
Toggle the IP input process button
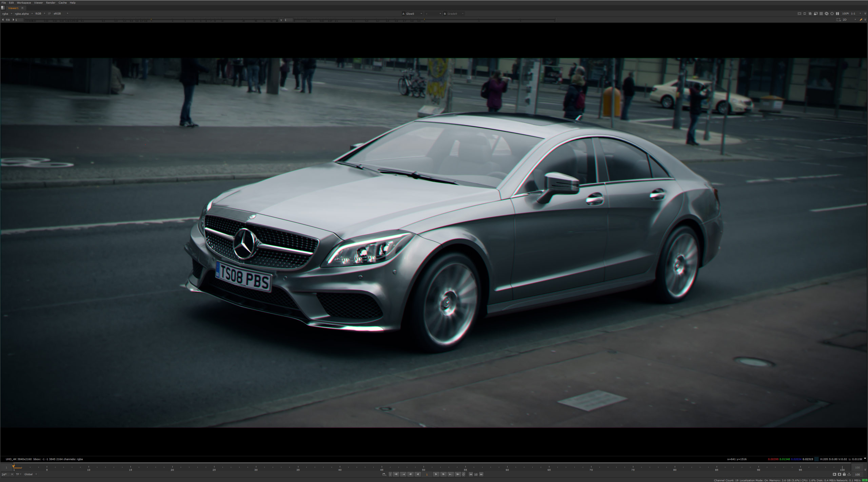click(50, 14)
